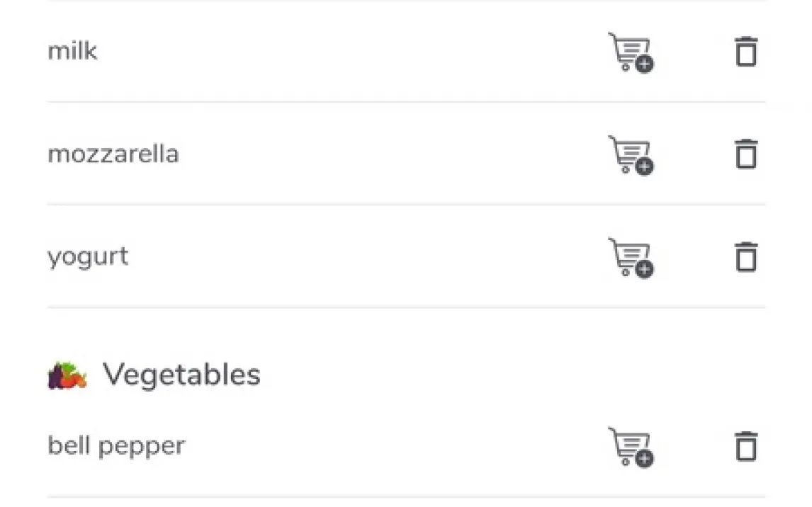Choose the bell pepper item text
This screenshot has height=507, width=812.
pyautogui.click(x=116, y=447)
